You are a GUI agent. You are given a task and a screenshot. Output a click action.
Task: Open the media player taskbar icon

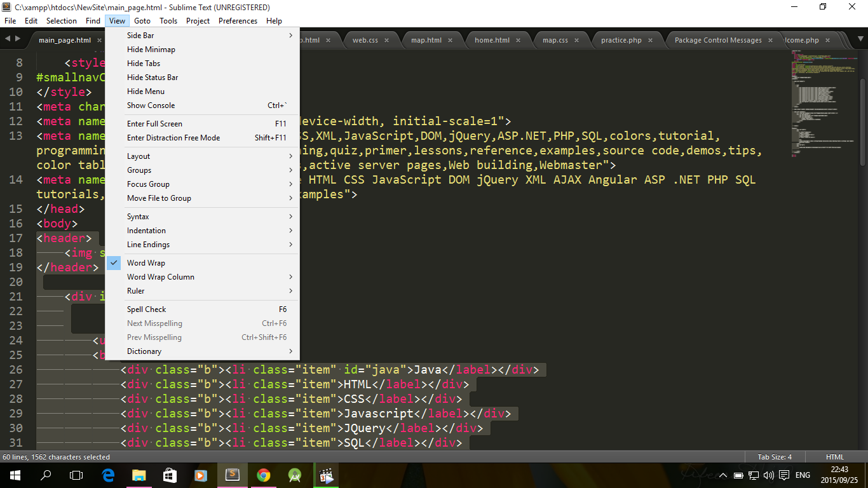pyautogui.click(x=201, y=475)
